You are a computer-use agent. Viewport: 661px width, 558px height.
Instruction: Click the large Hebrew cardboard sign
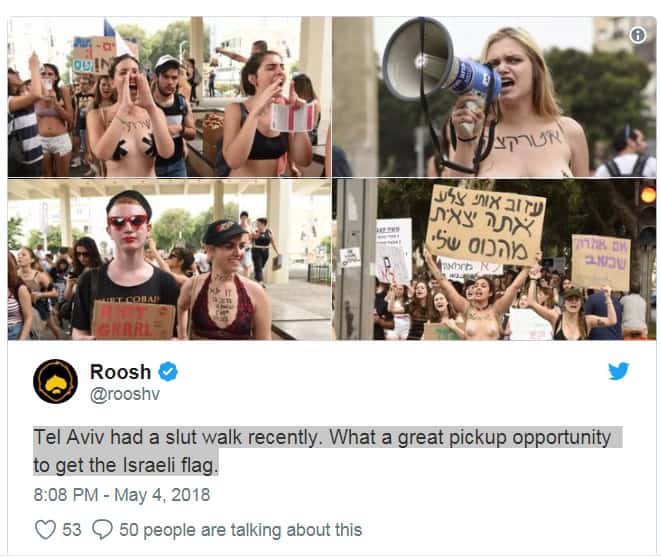485,225
